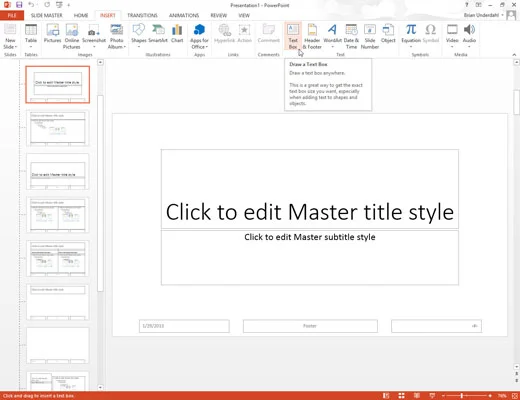Open the Brian Underdahl account menu
This screenshot has height=400, width=520.
click(484, 15)
